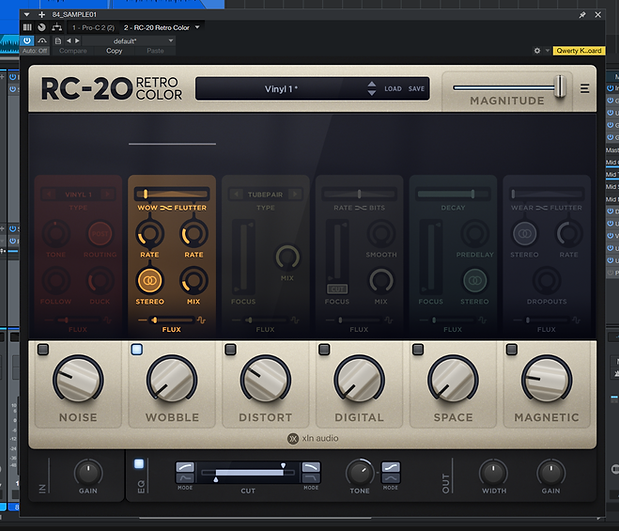The image size is (619, 531).
Task: Switch to the 1 - Pro-C 2 tab
Action: [x=93, y=28]
